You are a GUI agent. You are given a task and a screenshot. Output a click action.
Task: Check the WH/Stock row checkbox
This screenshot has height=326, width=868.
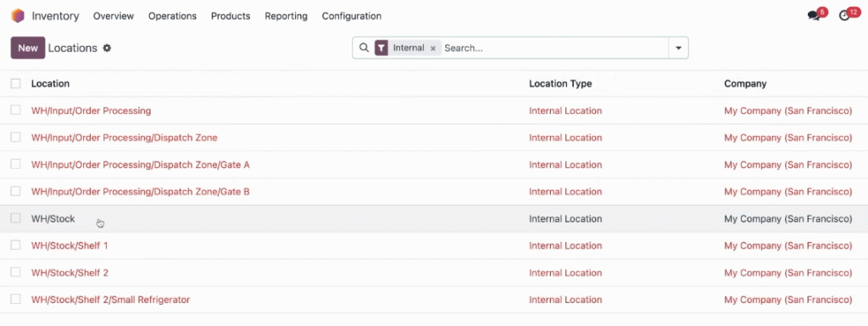click(x=15, y=218)
